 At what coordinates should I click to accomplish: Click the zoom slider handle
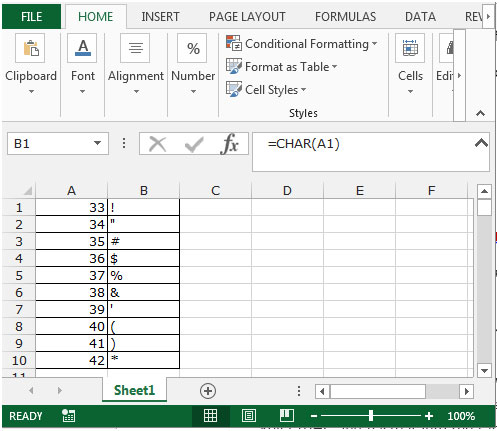point(371,416)
